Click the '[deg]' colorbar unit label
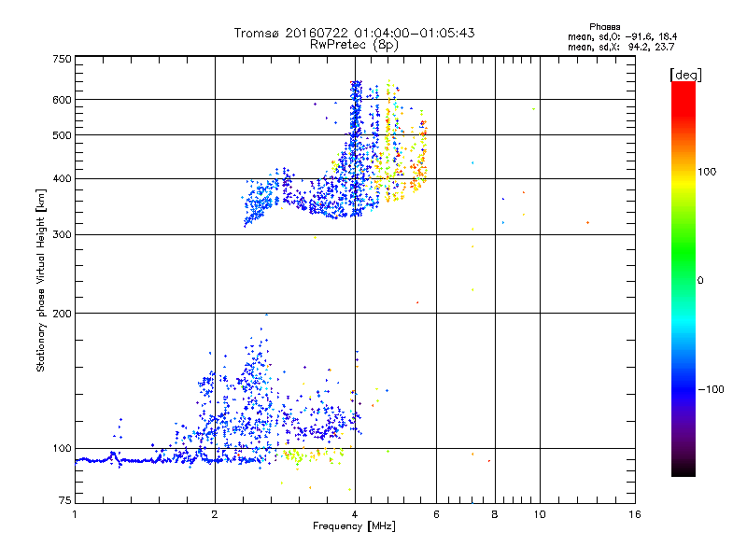 point(685,75)
